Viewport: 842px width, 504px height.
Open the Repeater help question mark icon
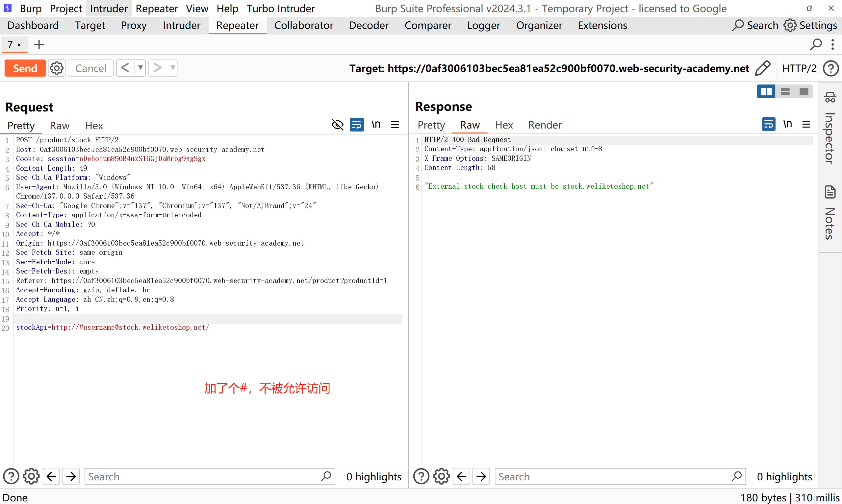830,68
